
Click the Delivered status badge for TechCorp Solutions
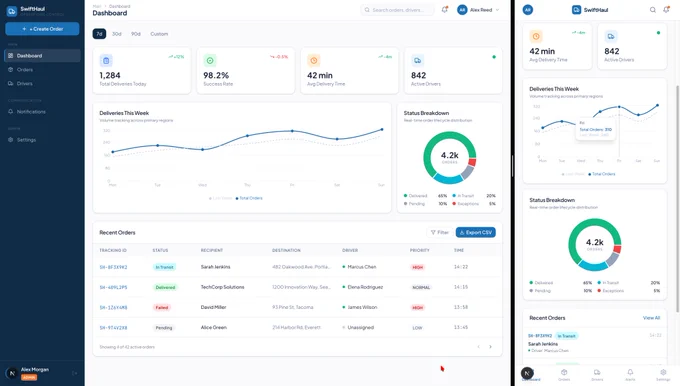click(x=165, y=287)
